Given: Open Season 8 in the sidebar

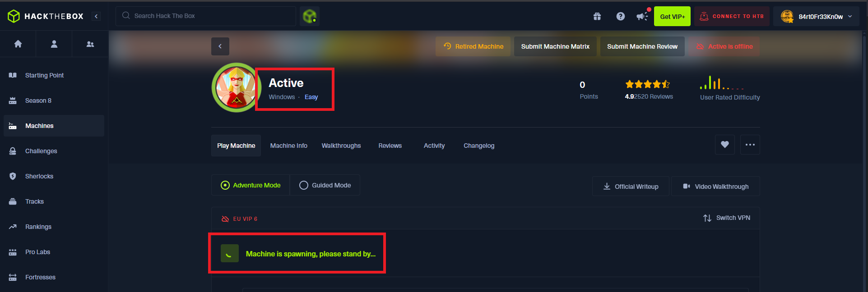Looking at the screenshot, I should pos(54,100).
